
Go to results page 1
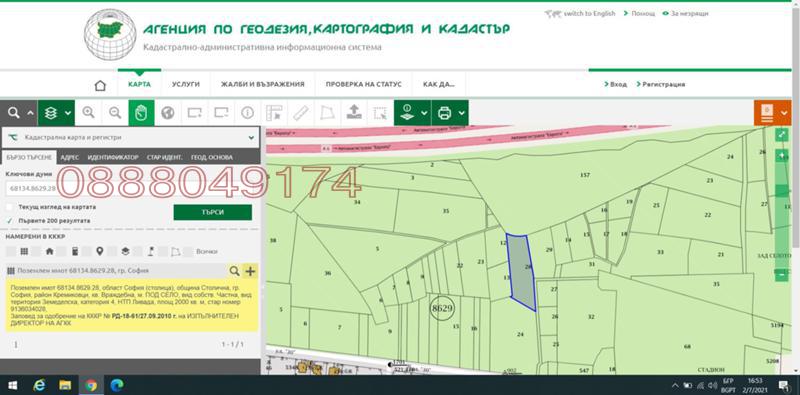[x=15, y=344]
